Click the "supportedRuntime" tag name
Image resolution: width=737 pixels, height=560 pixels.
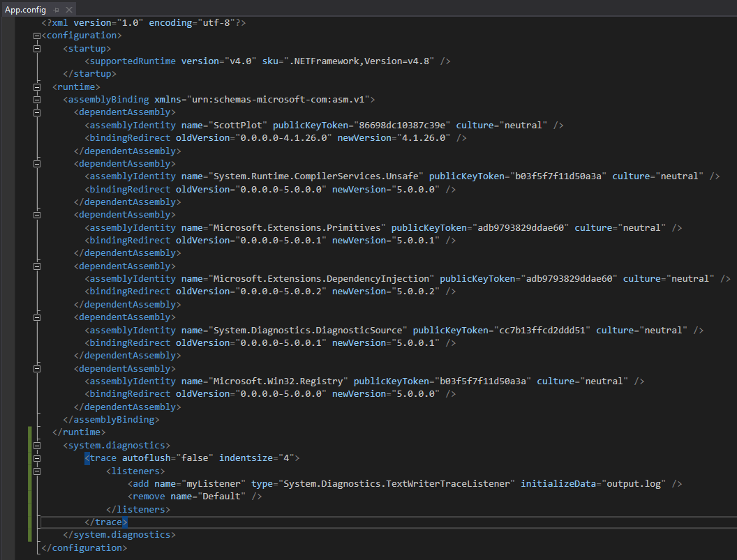click(133, 61)
